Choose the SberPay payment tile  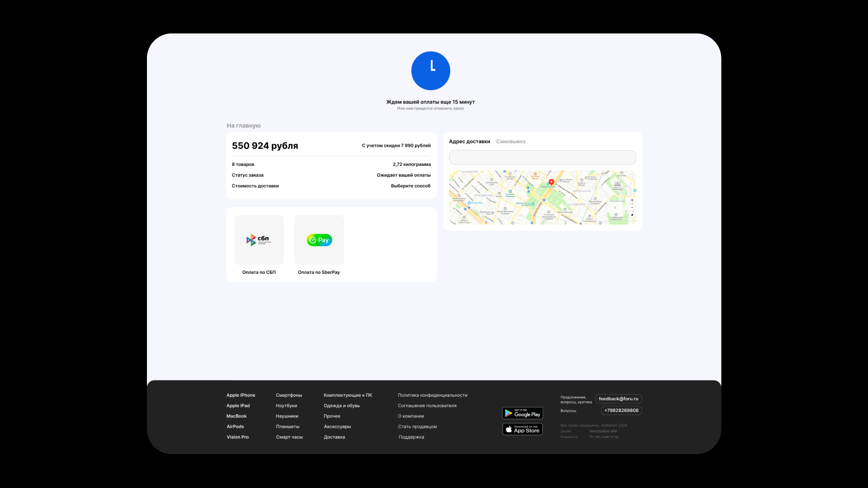point(319,240)
